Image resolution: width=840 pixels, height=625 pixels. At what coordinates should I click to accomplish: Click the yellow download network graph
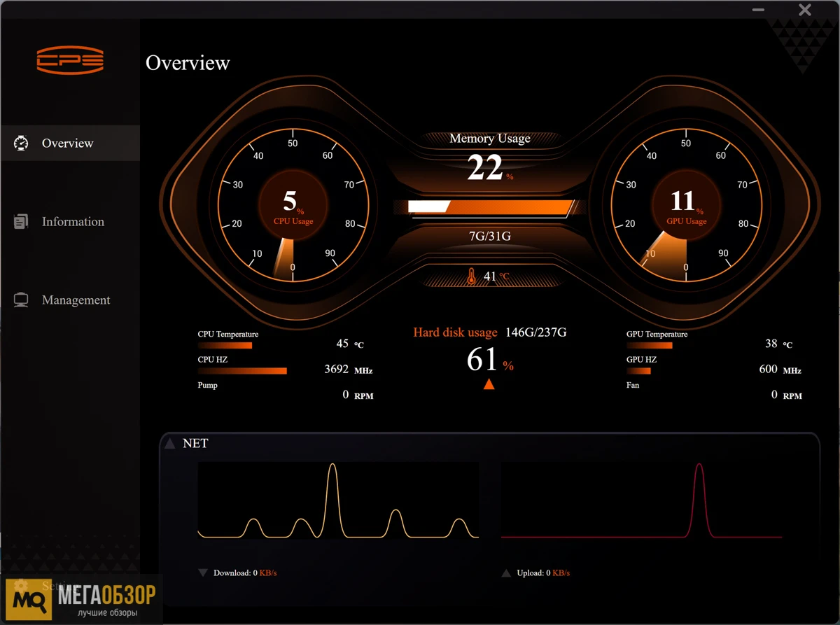[x=338, y=500]
